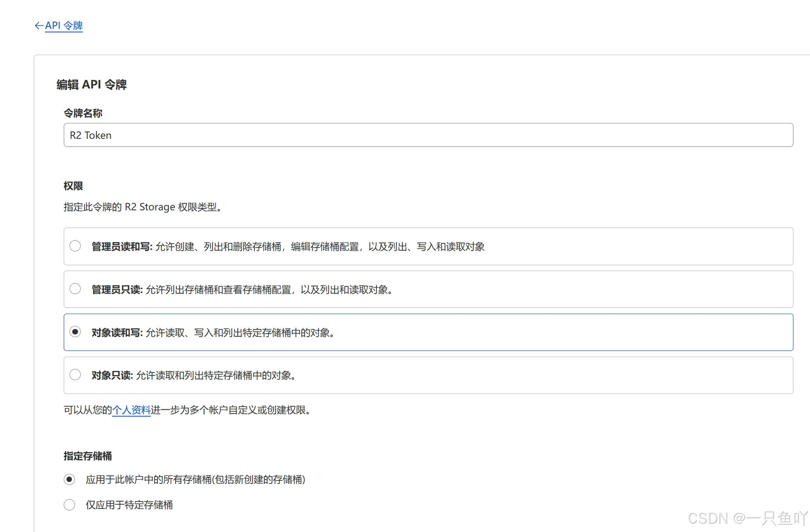
Task: Open the 个人资料 profile link
Action: pyautogui.click(x=131, y=410)
